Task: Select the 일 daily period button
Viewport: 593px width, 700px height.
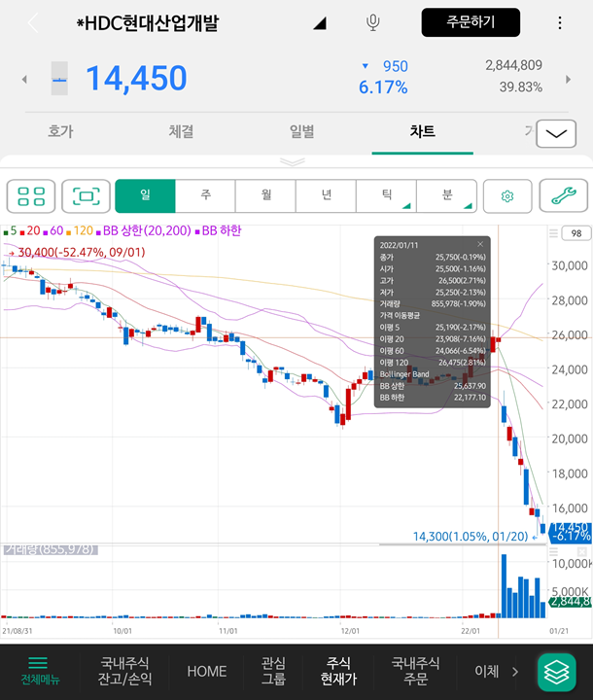Action: [145, 196]
